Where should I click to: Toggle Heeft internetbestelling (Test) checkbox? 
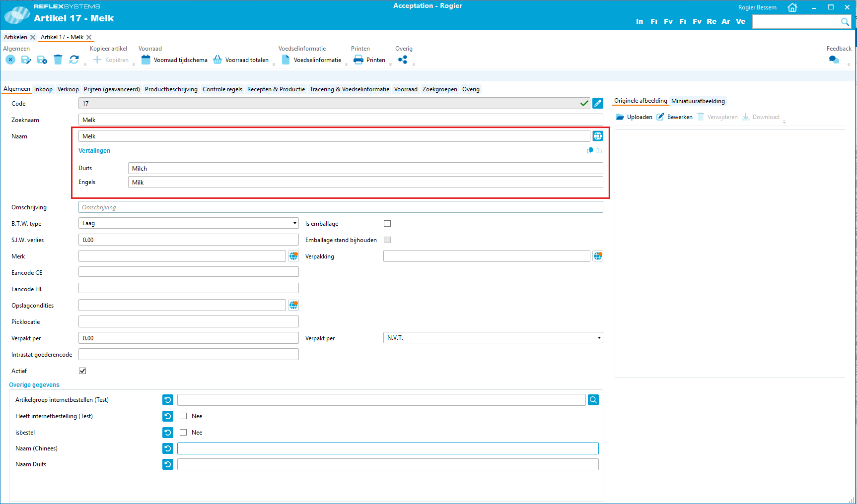[183, 416]
